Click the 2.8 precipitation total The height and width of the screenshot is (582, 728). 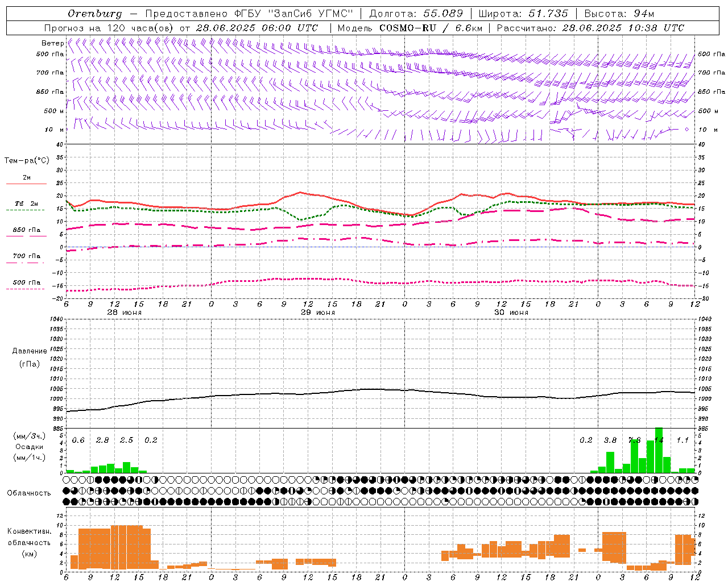pos(102,440)
